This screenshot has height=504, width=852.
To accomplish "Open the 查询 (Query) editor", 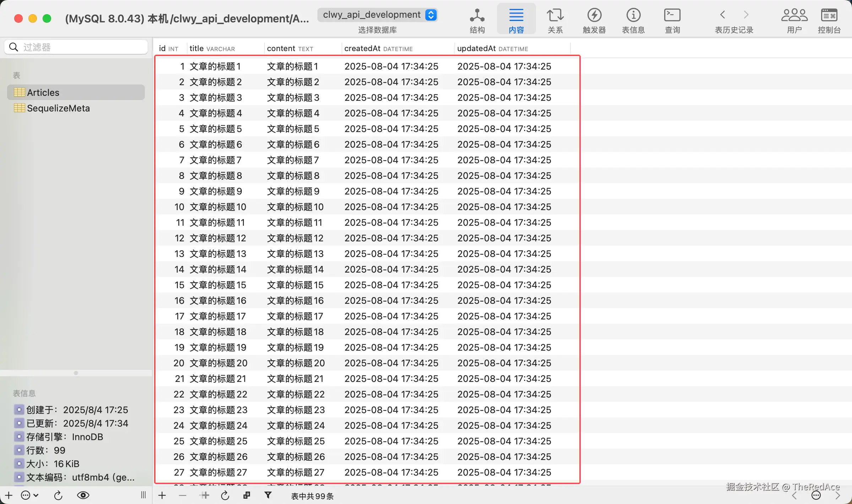I will click(672, 20).
